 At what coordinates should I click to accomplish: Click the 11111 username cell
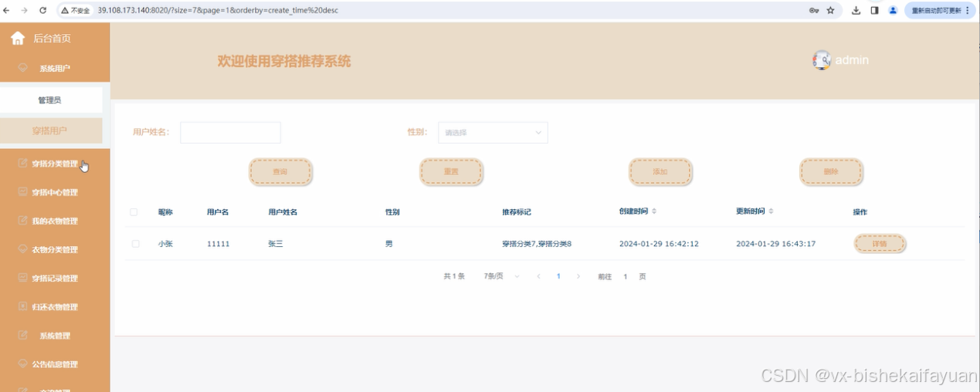pyautogui.click(x=218, y=244)
